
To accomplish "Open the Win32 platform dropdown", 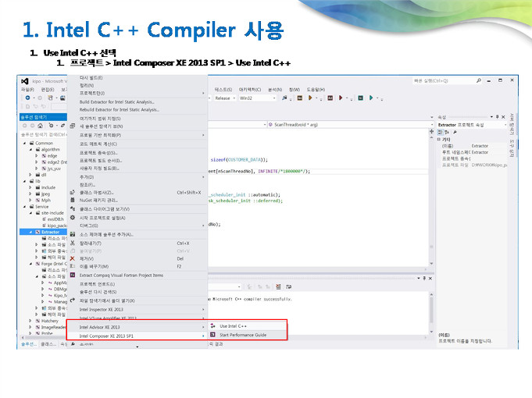I will tap(258, 98).
